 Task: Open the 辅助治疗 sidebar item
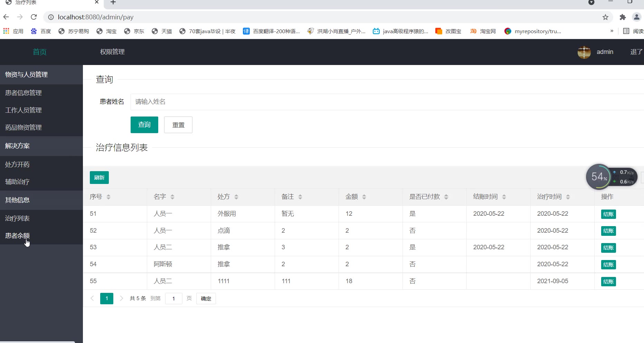41,182
